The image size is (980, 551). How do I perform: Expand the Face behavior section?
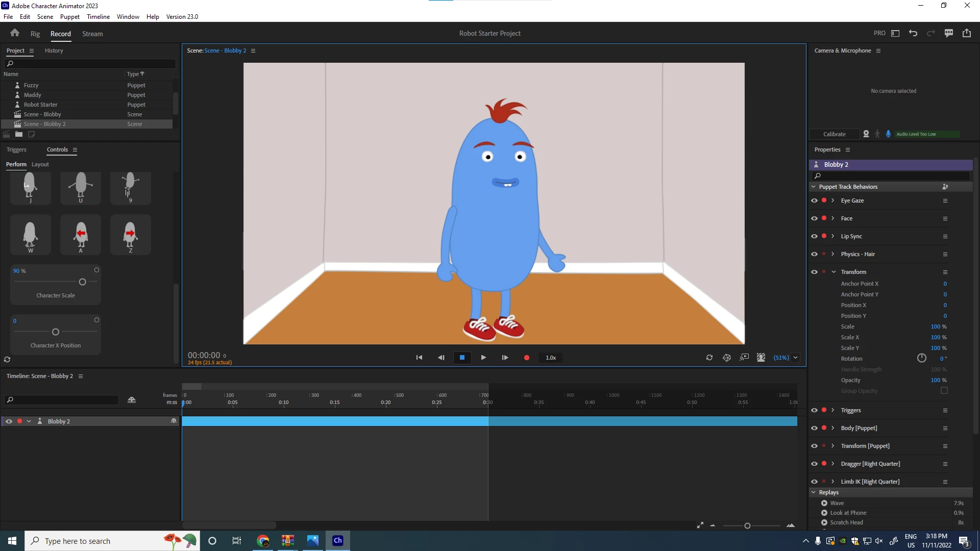pyautogui.click(x=833, y=218)
